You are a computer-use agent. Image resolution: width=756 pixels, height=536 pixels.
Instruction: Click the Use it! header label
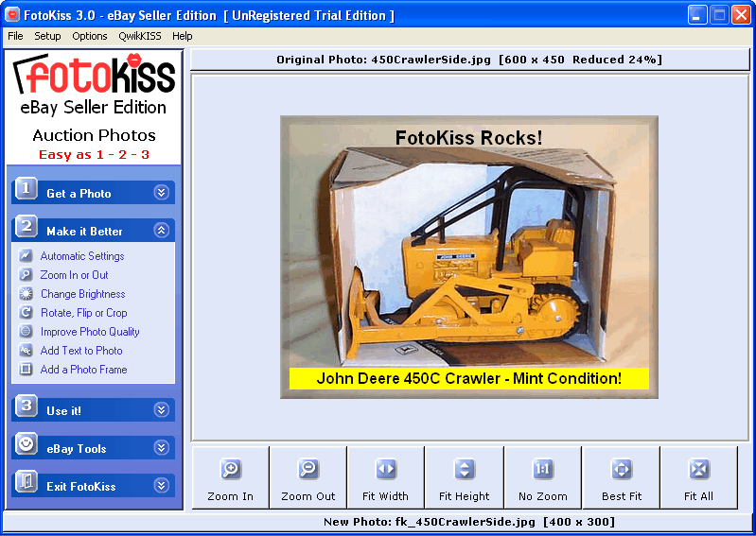63,411
